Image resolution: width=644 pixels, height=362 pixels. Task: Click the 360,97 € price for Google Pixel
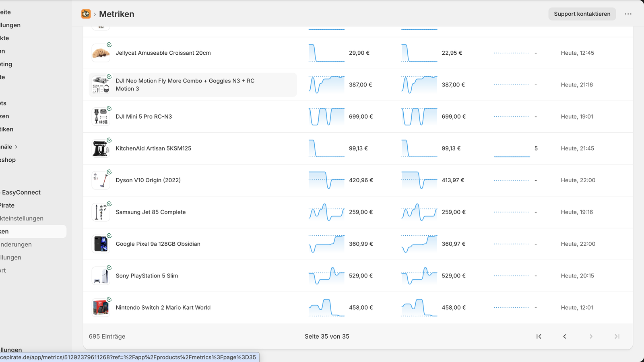454,244
